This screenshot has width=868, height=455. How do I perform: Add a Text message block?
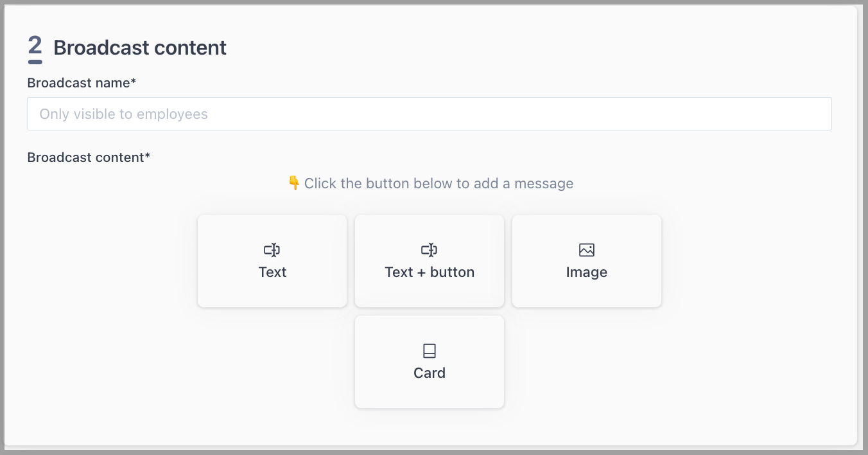272,261
